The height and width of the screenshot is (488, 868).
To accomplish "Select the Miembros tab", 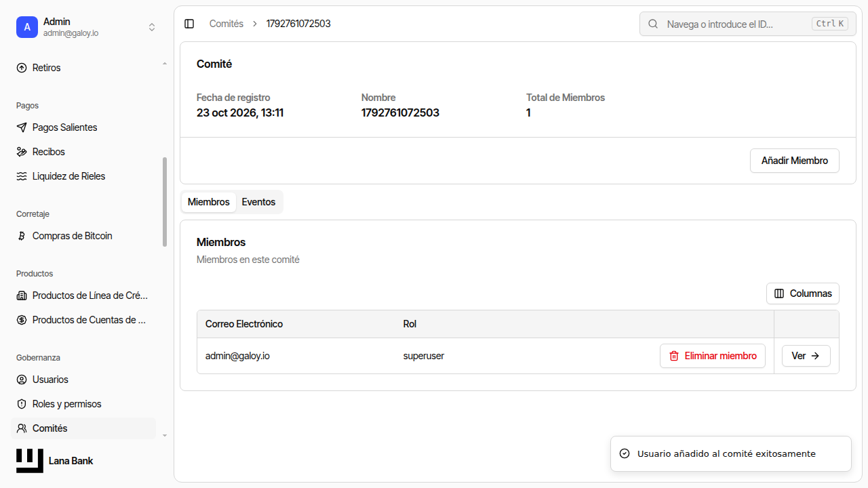I will click(x=209, y=202).
